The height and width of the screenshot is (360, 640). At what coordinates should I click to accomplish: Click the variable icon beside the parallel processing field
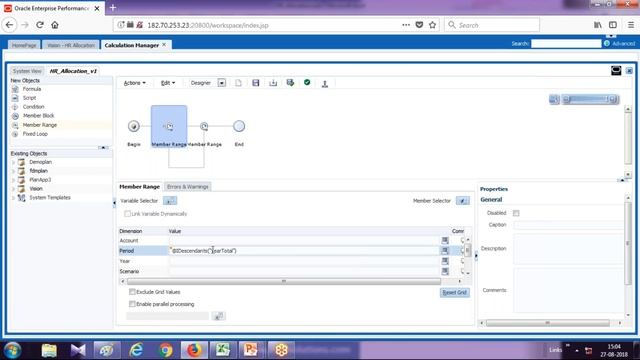(218, 316)
